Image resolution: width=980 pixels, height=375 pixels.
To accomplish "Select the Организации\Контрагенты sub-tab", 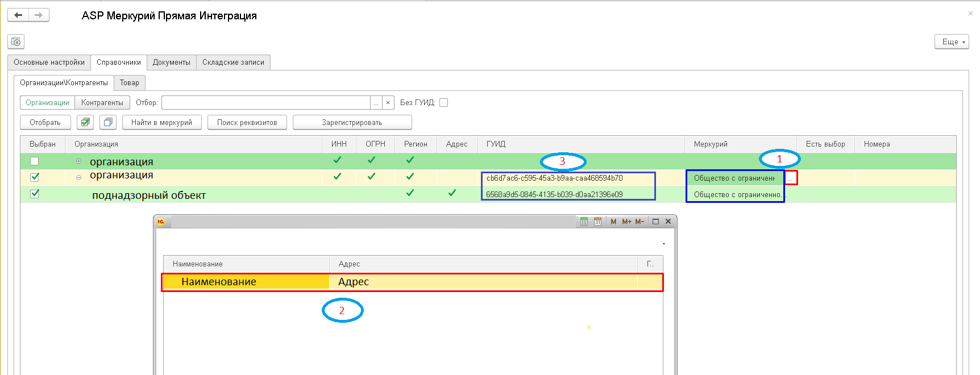I will click(64, 83).
